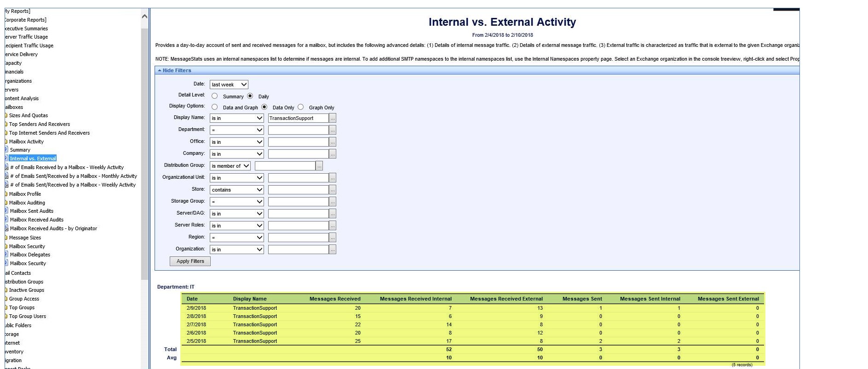Image resolution: width=868 pixels, height=369 pixels.
Task: Select Daily detail level radio button
Action: [x=250, y=96]
